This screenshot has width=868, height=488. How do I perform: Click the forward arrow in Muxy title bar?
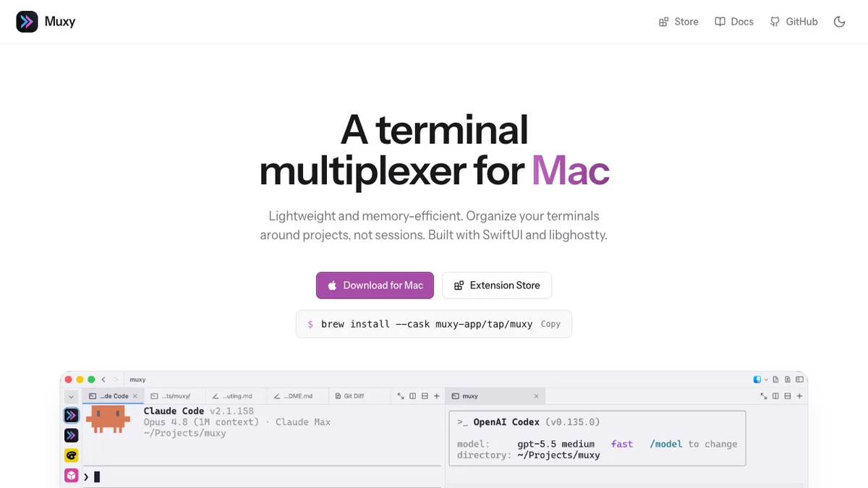pyautogui.click(x=115, y=379)
